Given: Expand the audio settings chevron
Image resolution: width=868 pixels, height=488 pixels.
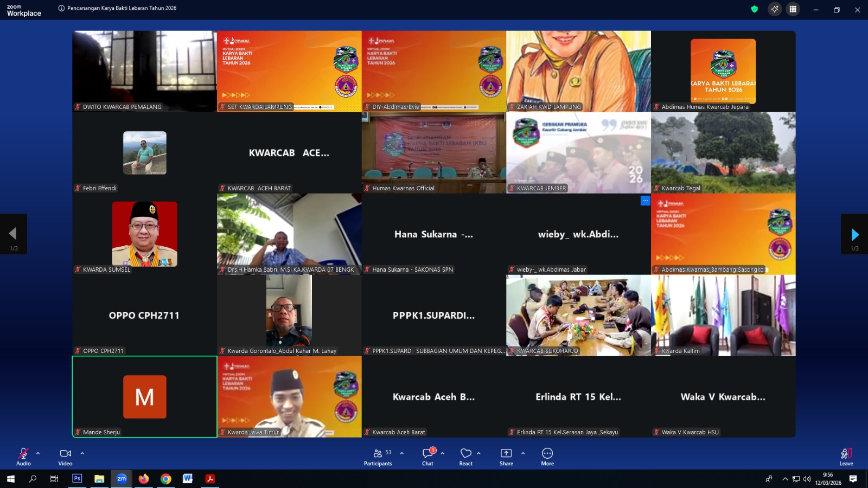Looking at the screenshot, I should pos(38,453).
